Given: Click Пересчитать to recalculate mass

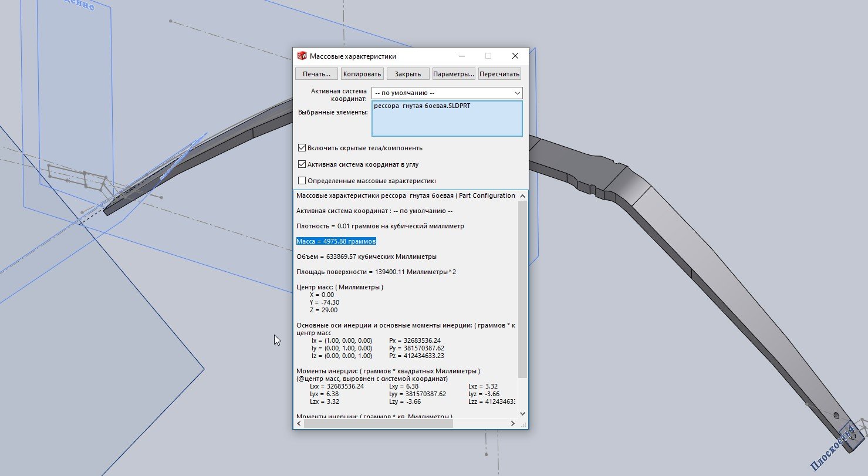Looking at the screenshot, I should tap(499, 74).
